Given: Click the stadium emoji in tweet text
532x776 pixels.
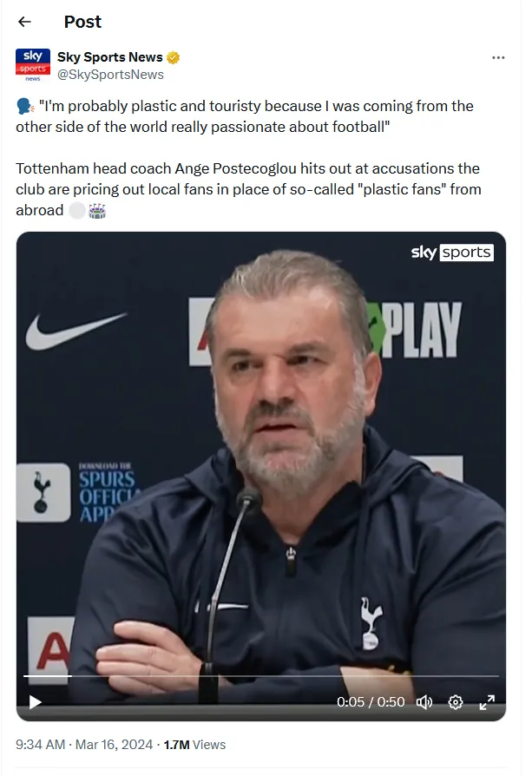Looking at the screenshot, I should [97, 211].
